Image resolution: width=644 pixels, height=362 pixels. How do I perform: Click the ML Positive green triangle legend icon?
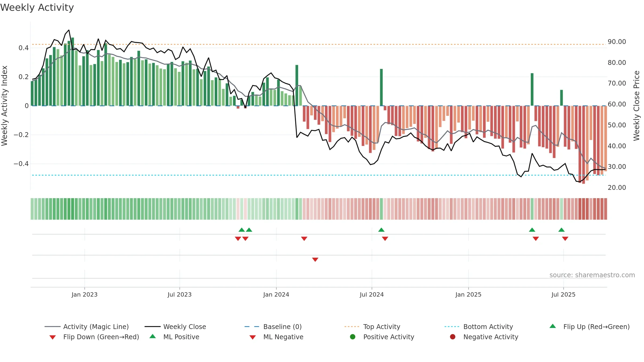tap(153, 336)
